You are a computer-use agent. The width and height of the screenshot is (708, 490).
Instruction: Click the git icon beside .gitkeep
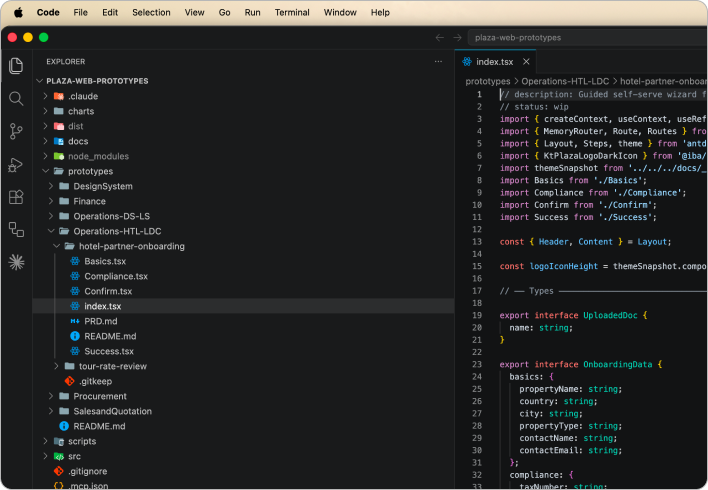pyautogui.click(x=70, y=381)
